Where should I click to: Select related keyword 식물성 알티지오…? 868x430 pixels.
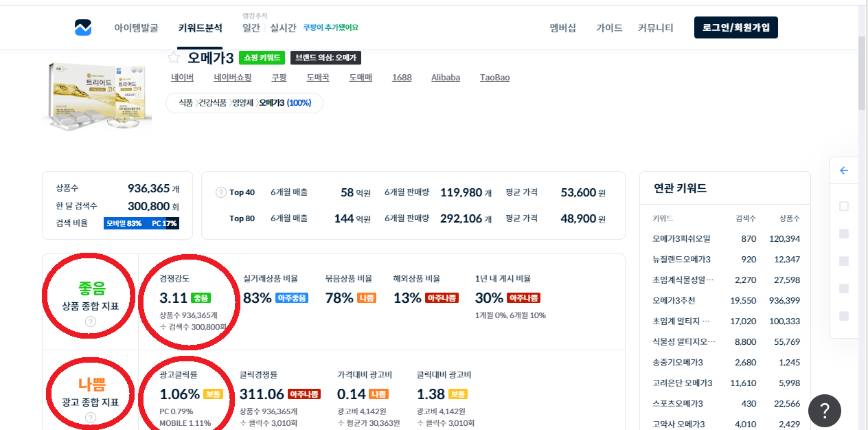point(684,341)
